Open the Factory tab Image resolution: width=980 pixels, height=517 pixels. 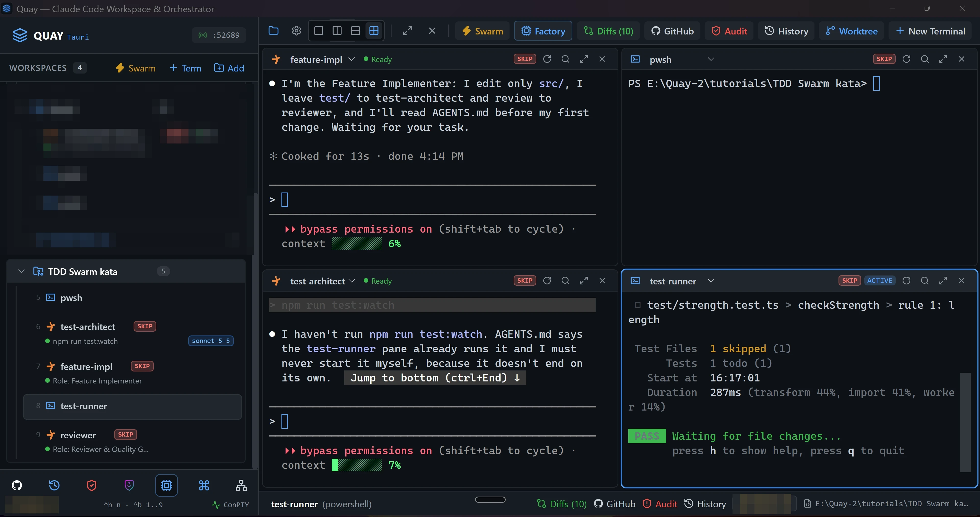[543, 31]
